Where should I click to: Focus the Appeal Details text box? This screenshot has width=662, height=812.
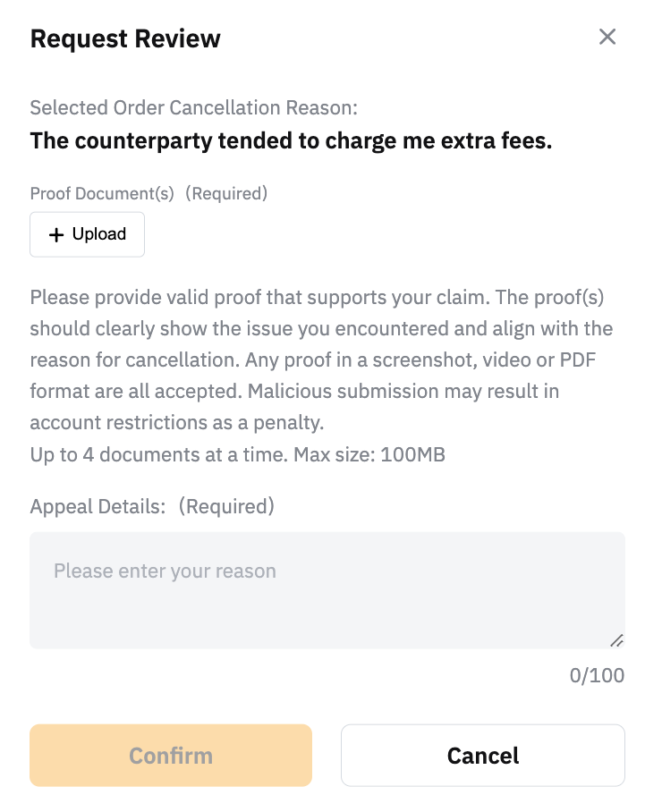pyautogui.click(x=327, y=599)
